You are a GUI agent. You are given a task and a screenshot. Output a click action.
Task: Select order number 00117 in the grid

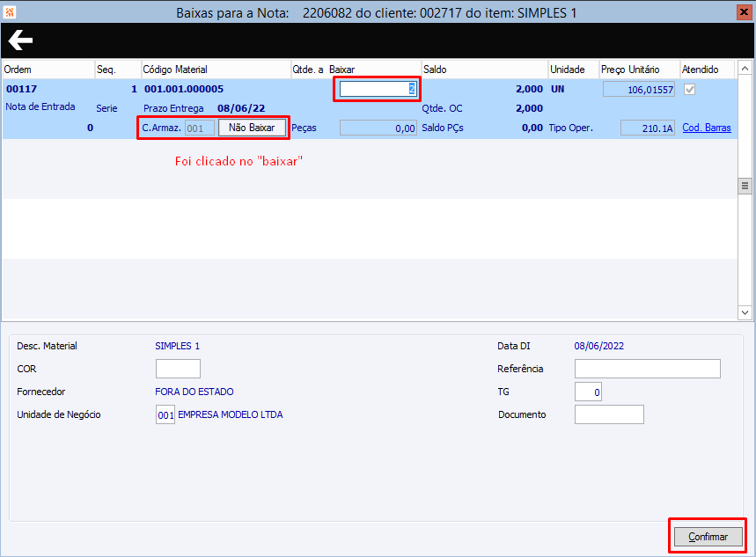point(22,89)
